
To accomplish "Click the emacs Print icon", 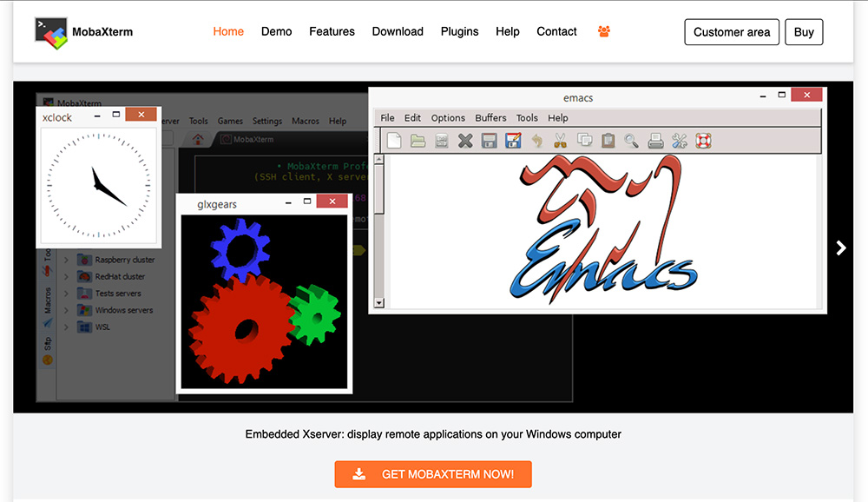I will tap(655, 141).
